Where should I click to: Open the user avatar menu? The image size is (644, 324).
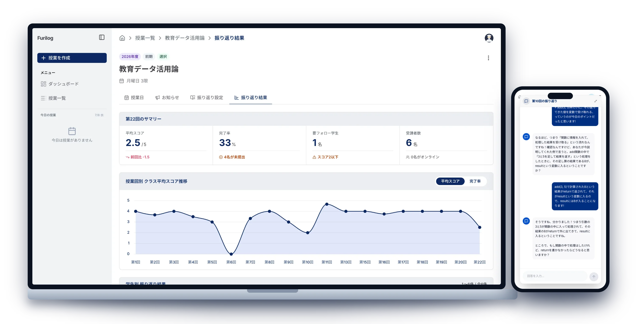coord(489,38)
